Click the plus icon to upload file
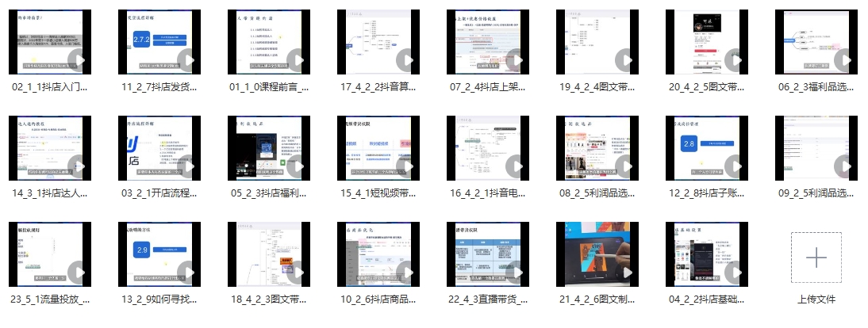 click(x=816, y=257)
